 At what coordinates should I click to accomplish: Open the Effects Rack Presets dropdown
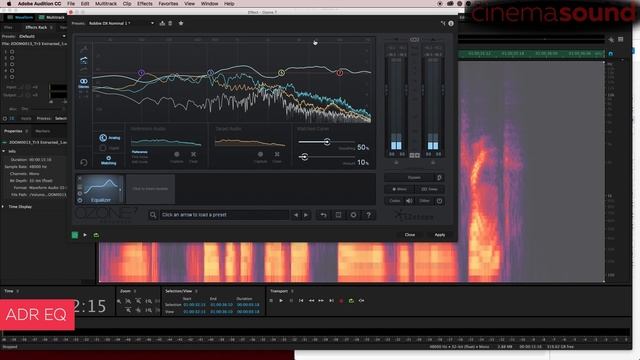pos(42,36)
